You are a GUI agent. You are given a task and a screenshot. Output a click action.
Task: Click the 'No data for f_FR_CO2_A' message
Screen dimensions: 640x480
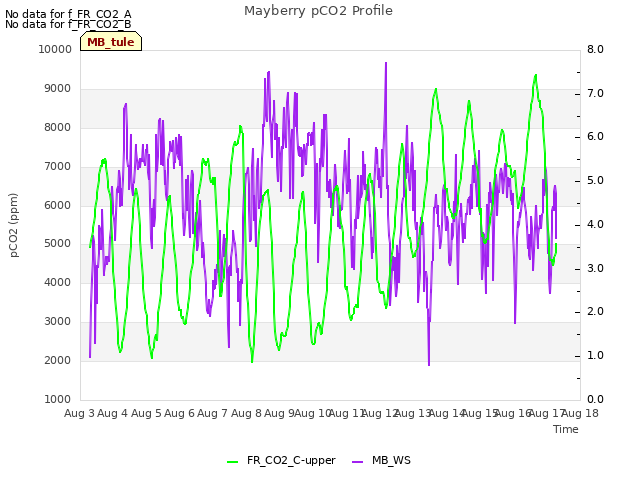pos(68,14)
